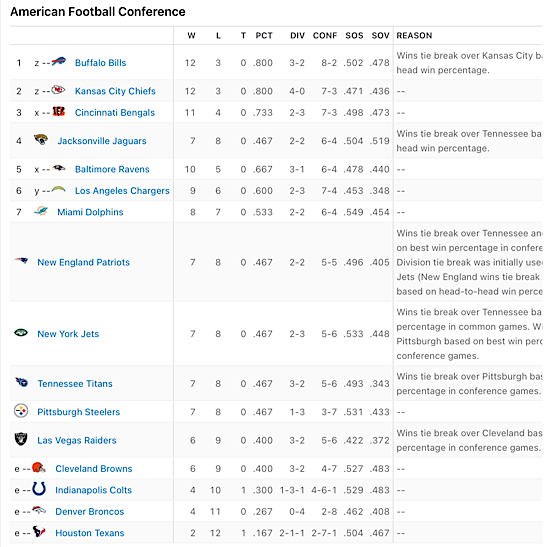Open the Tennessee Titans team link
550x547 pixels.
[x=75, y=383]
